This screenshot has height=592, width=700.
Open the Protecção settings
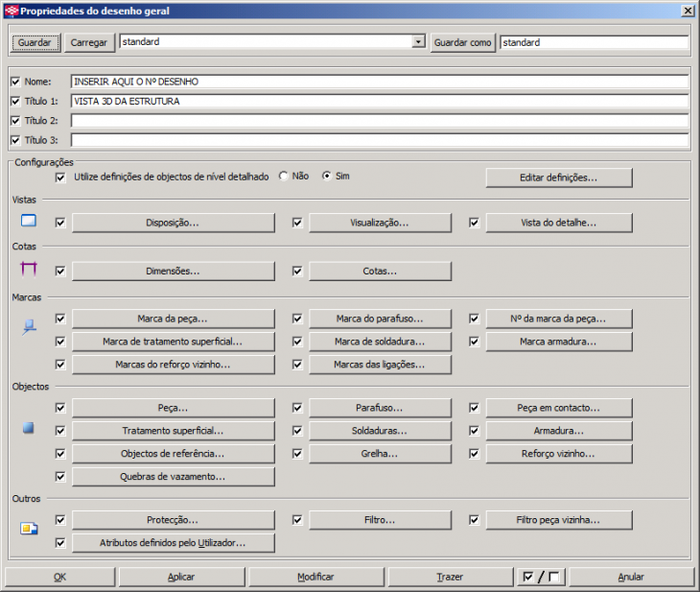coord(174,520)
